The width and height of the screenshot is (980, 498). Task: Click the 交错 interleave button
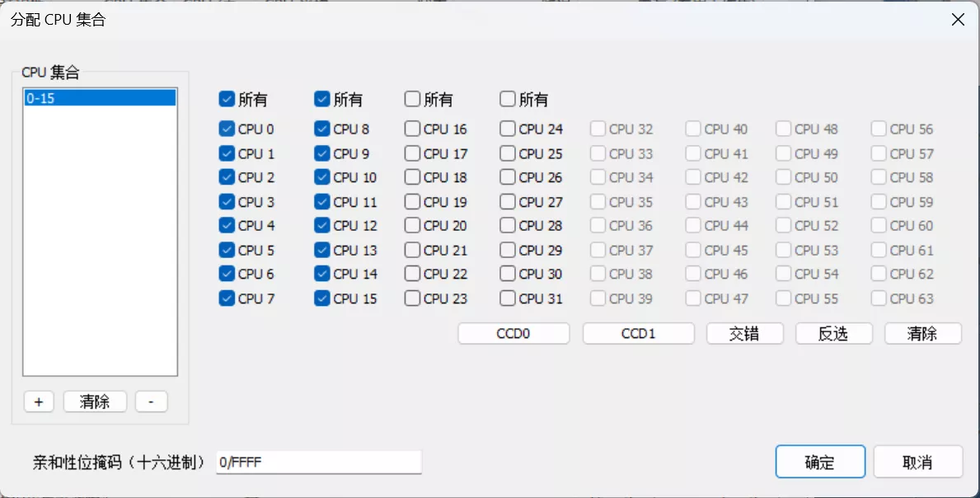(744, 333)
